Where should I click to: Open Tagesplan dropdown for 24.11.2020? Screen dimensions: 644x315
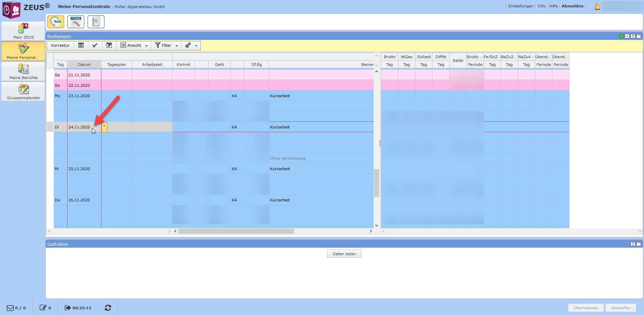tap(104, 127)
